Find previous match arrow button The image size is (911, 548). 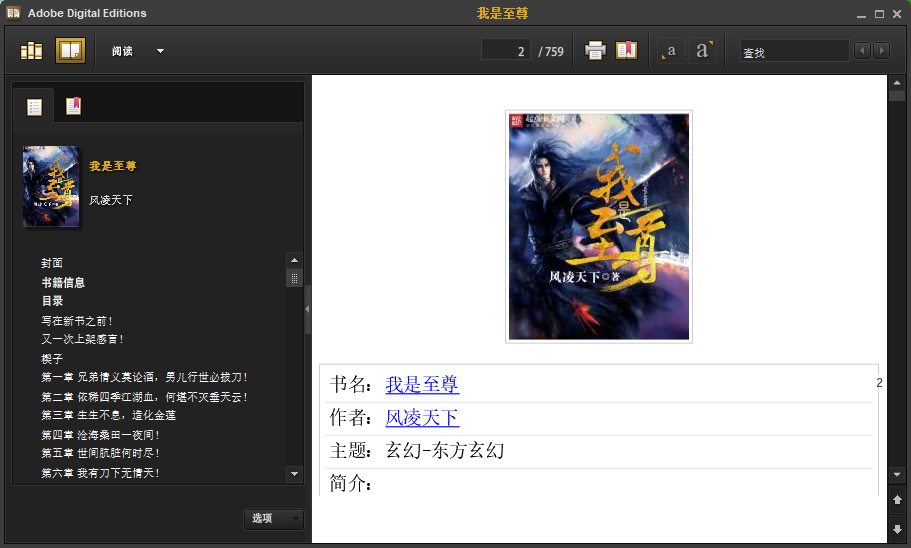862,51
